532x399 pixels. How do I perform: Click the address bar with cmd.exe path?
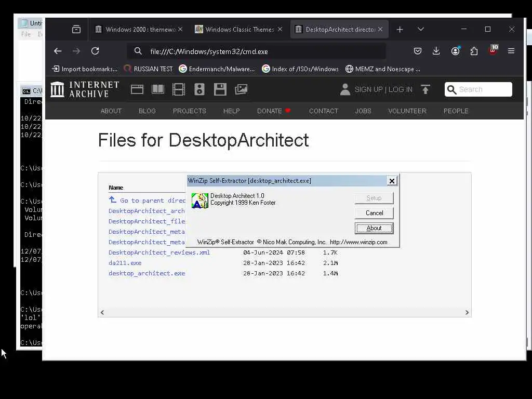tap(257, 51)
